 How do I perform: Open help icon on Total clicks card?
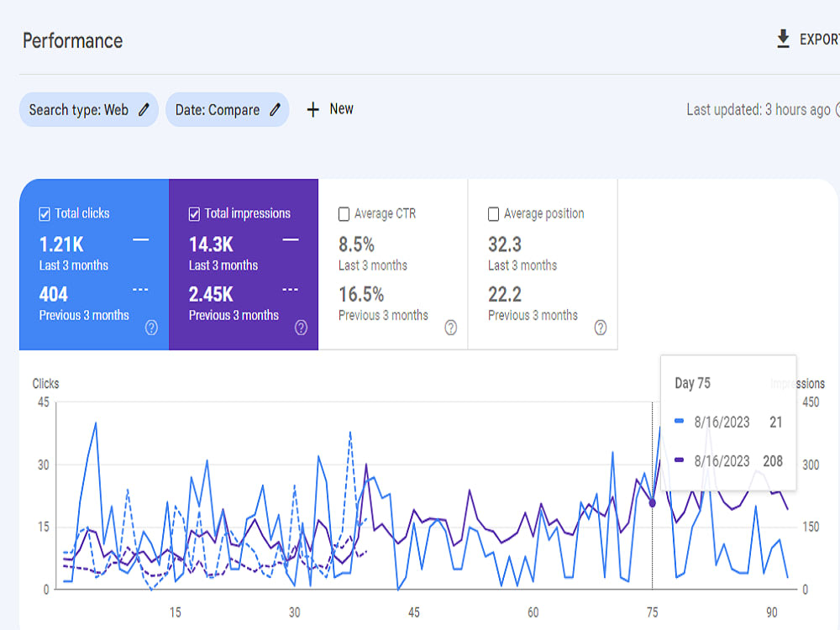point(151,328)
